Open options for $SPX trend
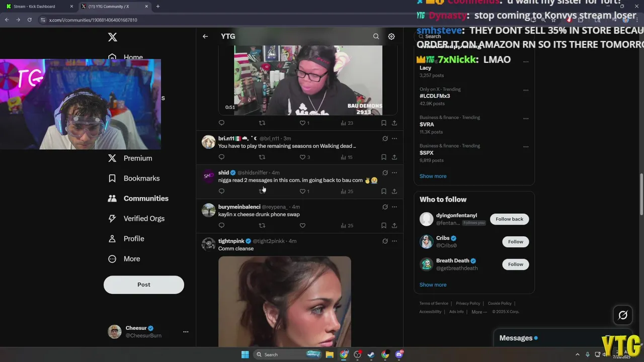644x362 pixels. click(x=526, y=147)
